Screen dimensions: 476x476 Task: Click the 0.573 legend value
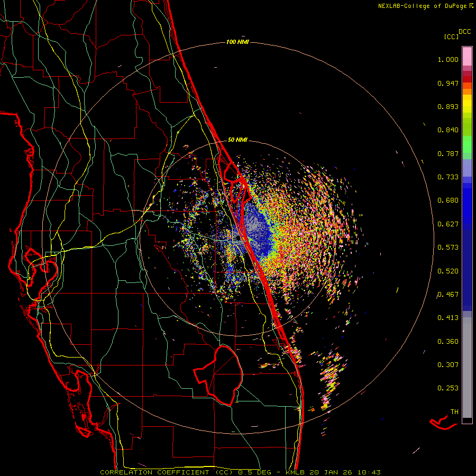coord(448,248)
